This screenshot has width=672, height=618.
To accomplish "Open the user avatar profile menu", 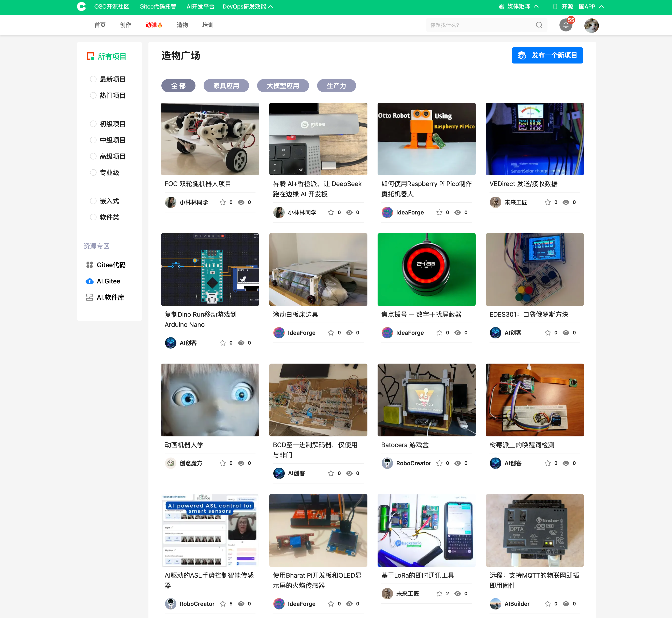I will pyautogui.click(x=591, y=25).
